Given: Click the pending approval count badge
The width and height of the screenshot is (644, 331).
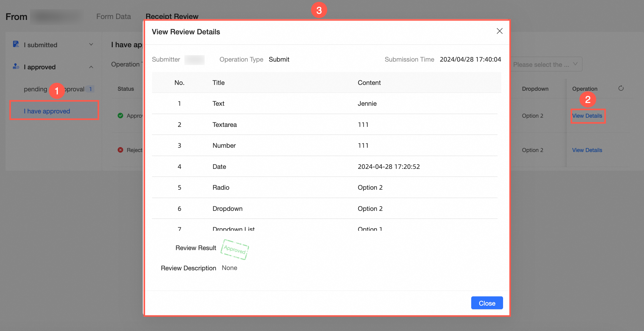Looking at the screenshot, I should 90,89.
